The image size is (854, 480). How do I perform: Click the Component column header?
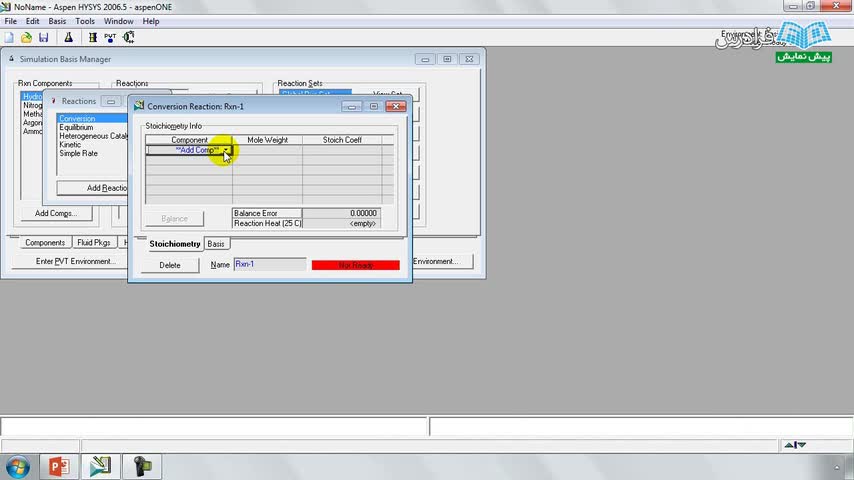[189, 140]
